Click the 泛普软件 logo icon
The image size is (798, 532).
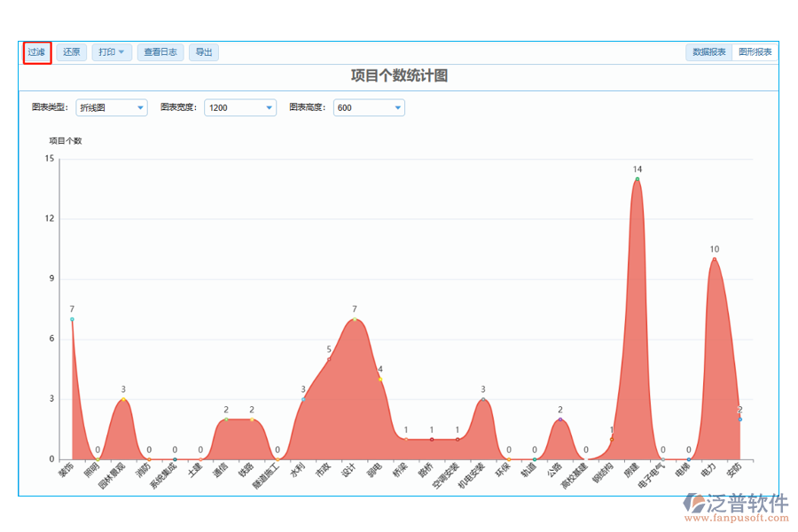692,505
